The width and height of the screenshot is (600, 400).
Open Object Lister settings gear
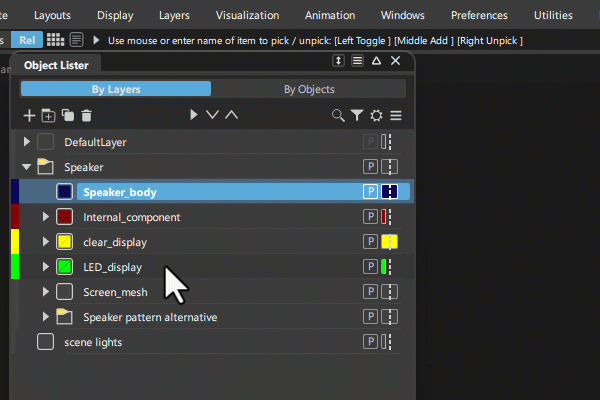click(376, 116)
